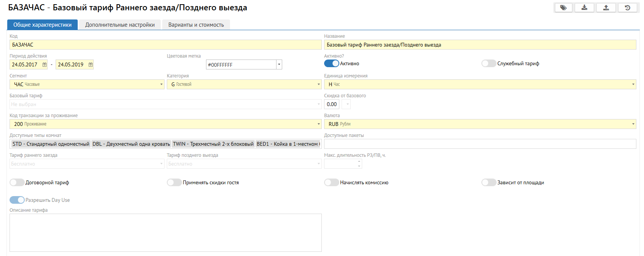Open the Варианты и стоимость tab
Screen dimensions: 644x256
coord(196,25)
